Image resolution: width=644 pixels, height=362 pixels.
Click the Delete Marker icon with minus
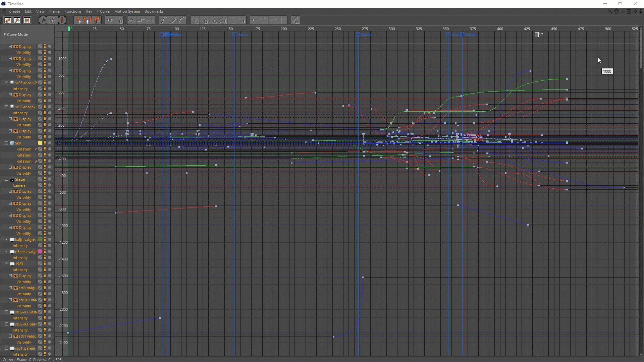pos(97,20)
